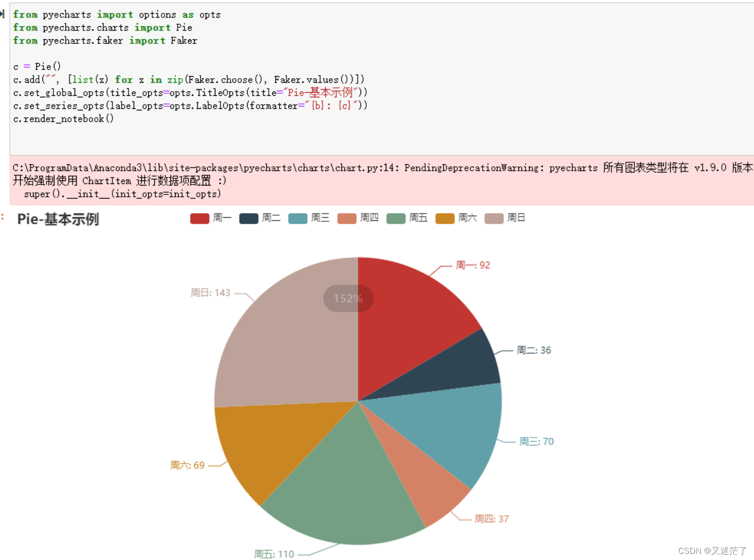Screen dimensions: 754x560
Task: Click the pink 周日 legend marker
Action: pyautogui.click(x=493, y=218)
